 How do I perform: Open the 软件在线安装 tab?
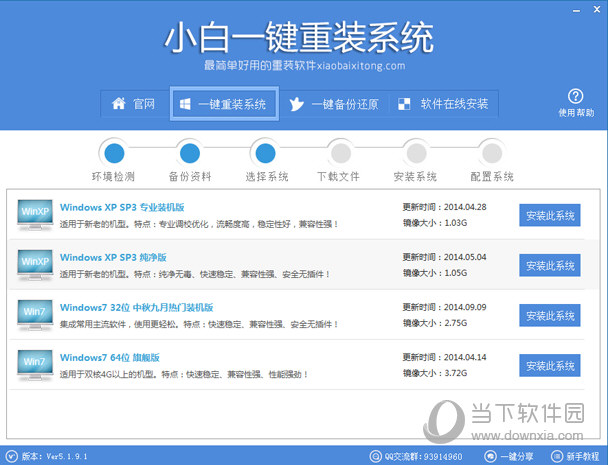pyautogui.click(x=444, y=104)
